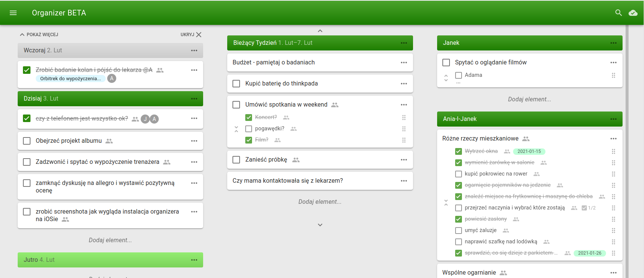Screen dimensions: 644x278
Task: Open options for Kupić baterię do thinkpada
Action: pyautogui.click(x=404, y=84)
